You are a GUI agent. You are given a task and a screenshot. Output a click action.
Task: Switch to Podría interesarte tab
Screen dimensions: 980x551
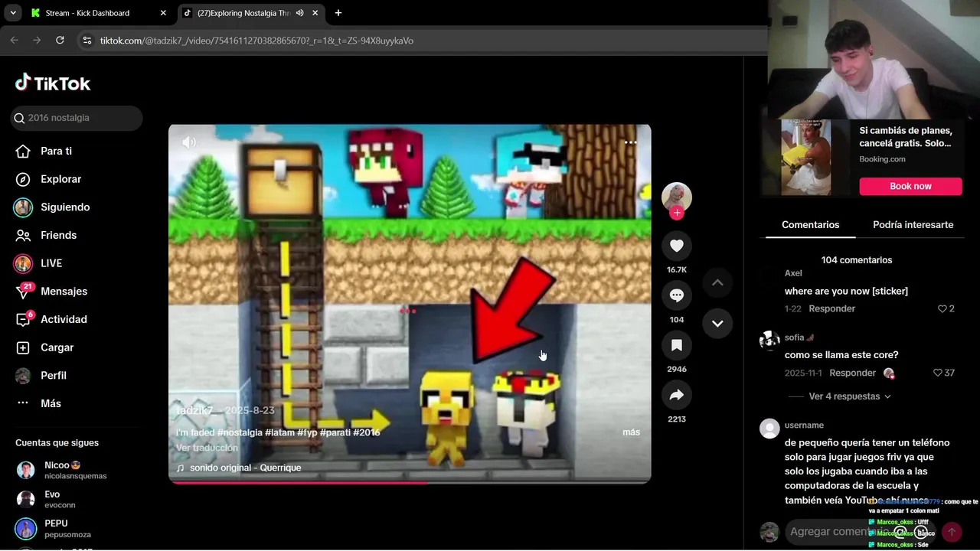913,225
